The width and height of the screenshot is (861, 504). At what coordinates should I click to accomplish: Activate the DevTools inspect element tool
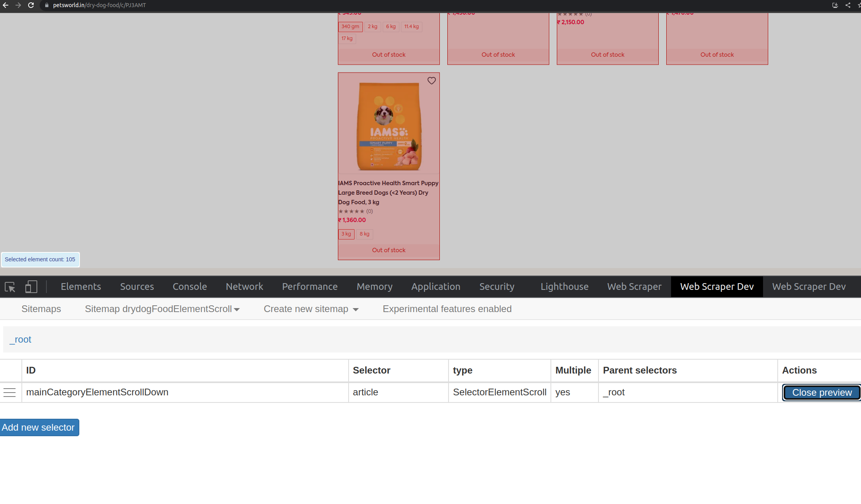click(x=10, y=287)
